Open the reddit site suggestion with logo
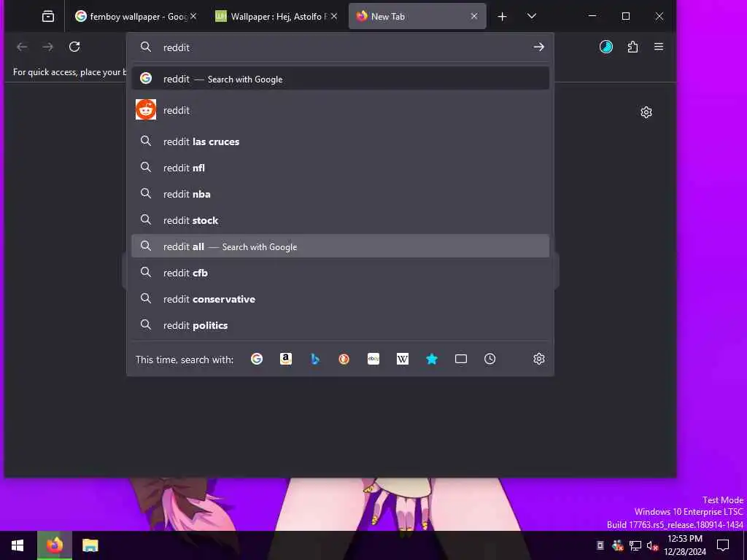The image size is (747, 560). click(340, 110)
